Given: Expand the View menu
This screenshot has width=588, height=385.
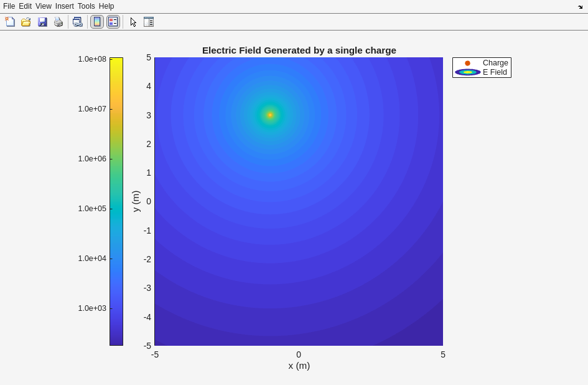Looking at the screenshot, I should pos(44,6).
